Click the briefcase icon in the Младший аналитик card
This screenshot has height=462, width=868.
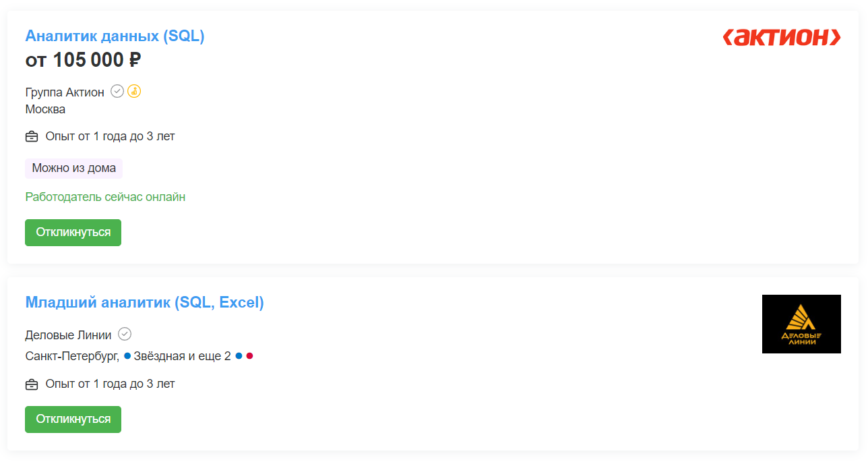32,384
